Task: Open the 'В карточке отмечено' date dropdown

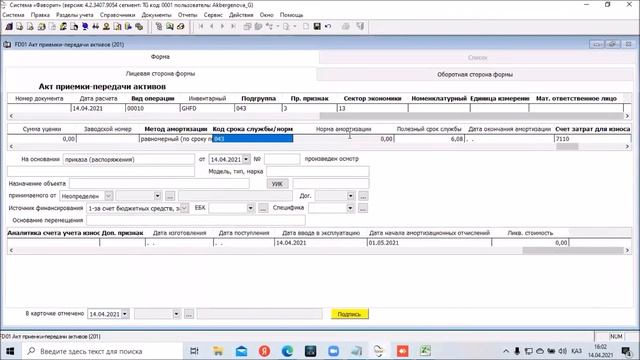Action: [x=125, y=314]
